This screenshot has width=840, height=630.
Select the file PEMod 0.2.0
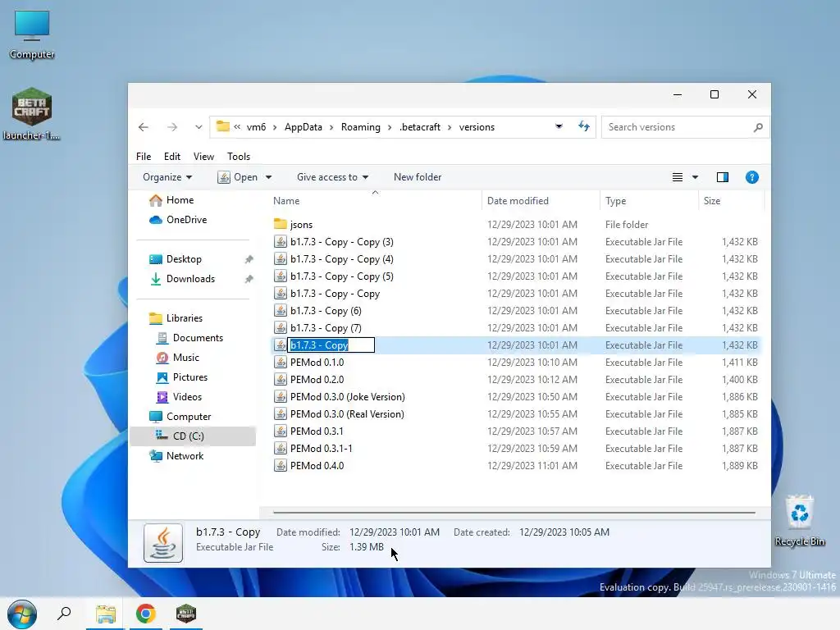pos(317,380)
